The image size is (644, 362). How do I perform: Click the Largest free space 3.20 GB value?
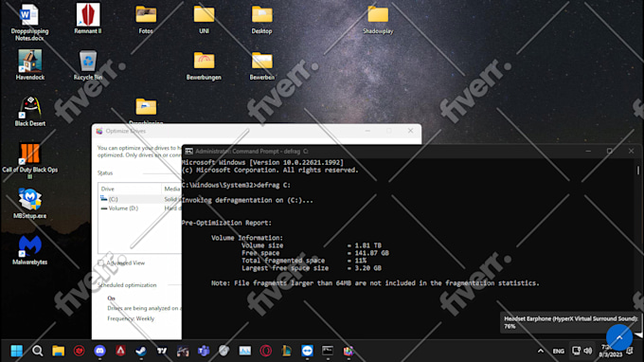[368, 268]
